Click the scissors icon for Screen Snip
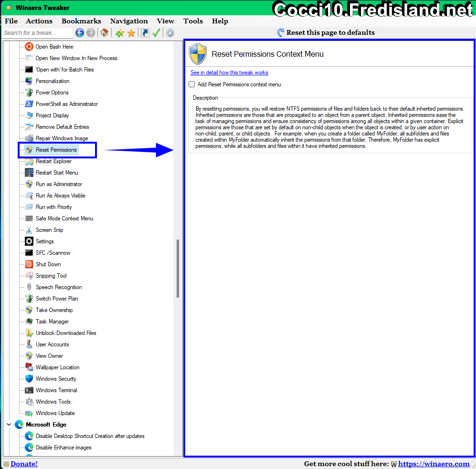This screenshot has height=469, width=476. coord(29,230)
